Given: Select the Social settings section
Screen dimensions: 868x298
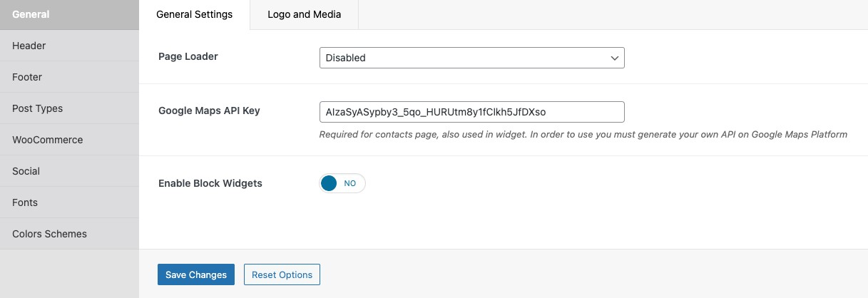Looking at the screenshot, I should coord(69,171).
